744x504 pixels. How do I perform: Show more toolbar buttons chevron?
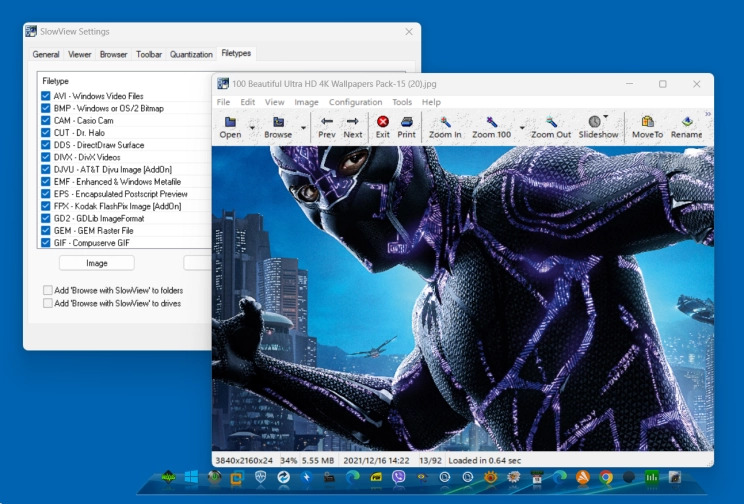click(707, 114)
